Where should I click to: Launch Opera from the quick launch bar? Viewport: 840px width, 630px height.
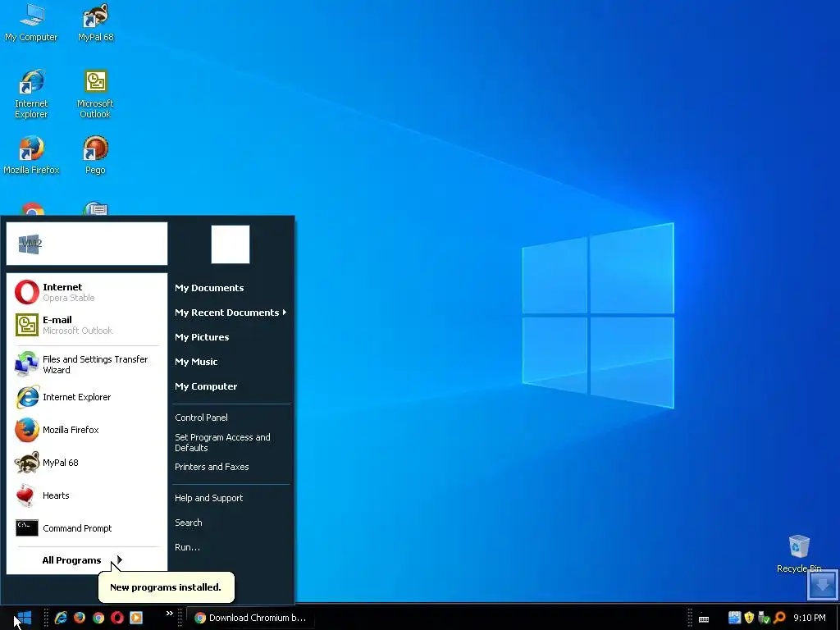117,618
